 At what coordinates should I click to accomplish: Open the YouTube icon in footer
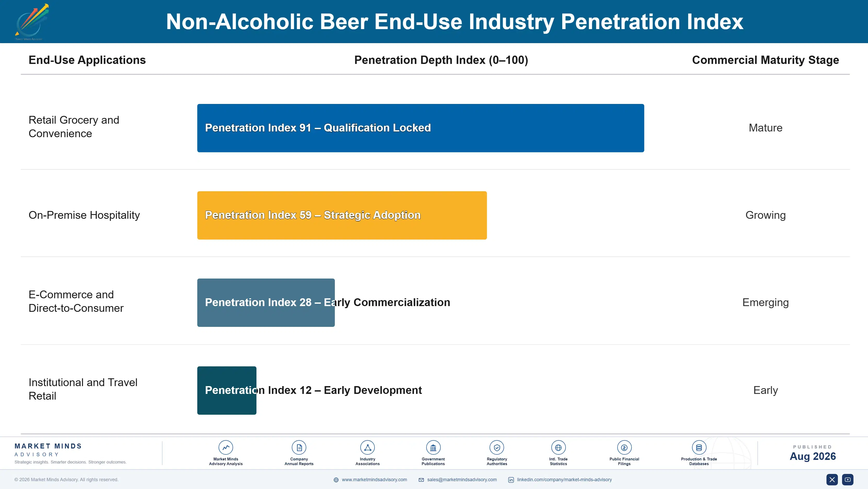[848, 480]
